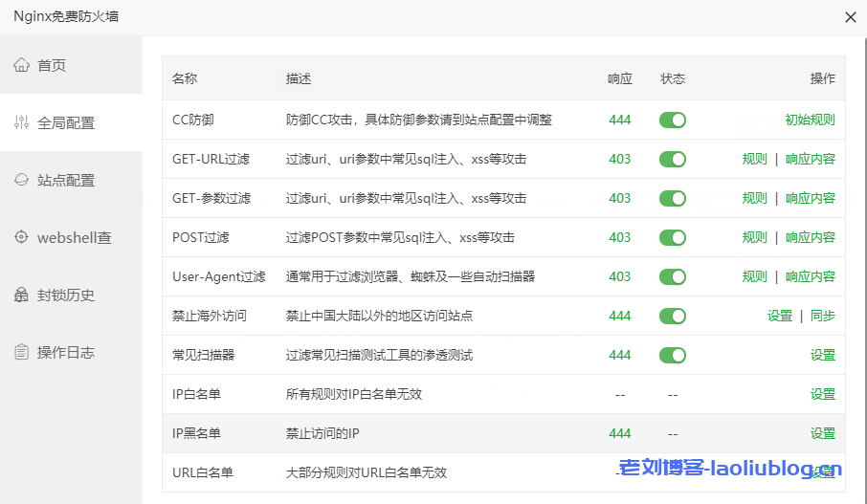The height and width of the screenshot is (504, 867).
Task: Switch off the 常见扫描器 toggle
Action: point(673,355)
